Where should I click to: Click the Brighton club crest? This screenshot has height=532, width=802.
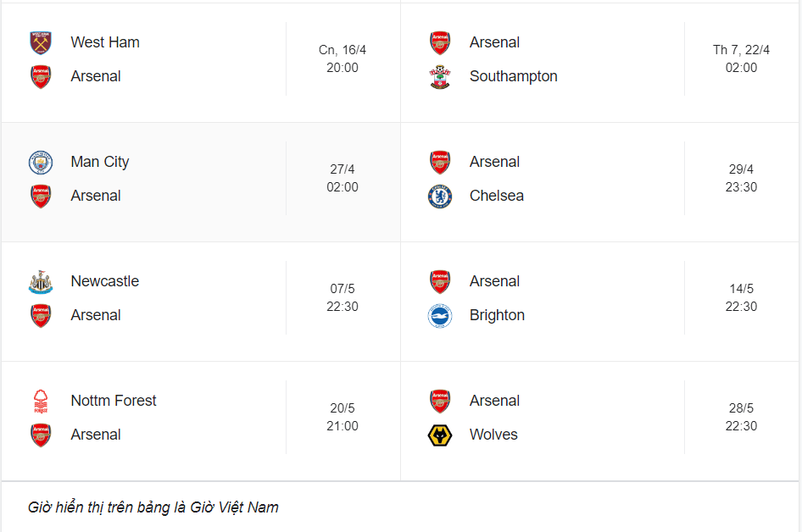439,316
